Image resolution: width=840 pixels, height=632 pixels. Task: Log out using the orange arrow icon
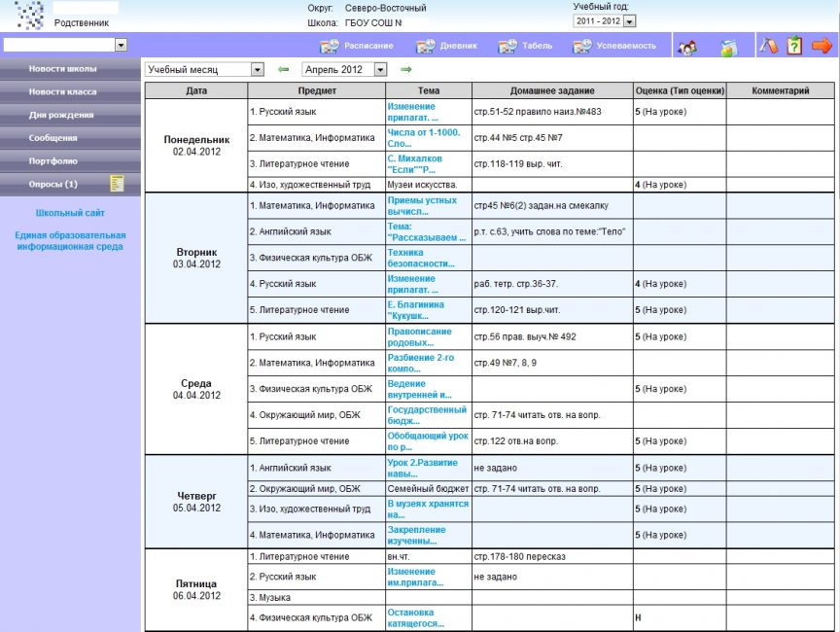(822, 46)
